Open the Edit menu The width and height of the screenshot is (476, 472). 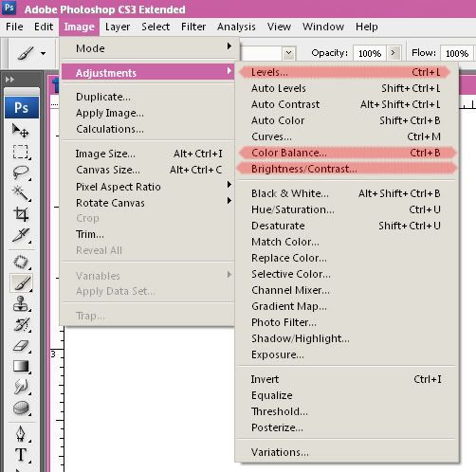coord(44,27)
